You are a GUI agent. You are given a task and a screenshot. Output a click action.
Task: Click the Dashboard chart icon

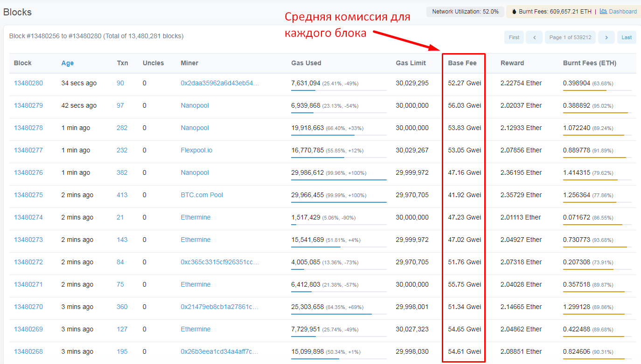(603, 11)
